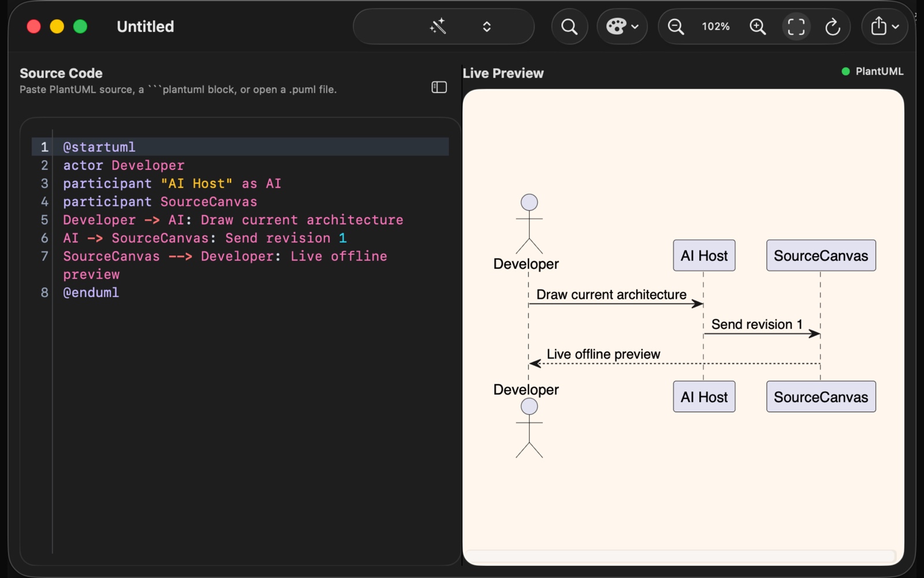Click the Source Code heading
Image resolution: width=924 pixels, height=578 pixels.
[61, 73]
